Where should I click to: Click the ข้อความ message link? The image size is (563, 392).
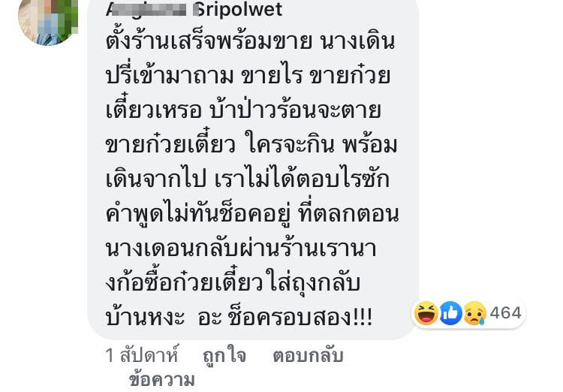162,381
